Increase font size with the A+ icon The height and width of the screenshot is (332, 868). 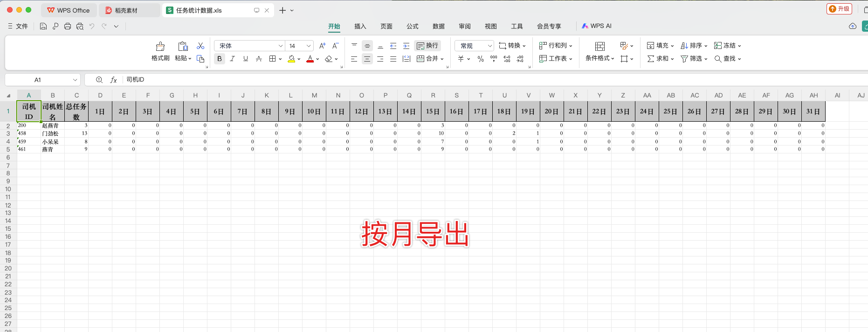point(323,46)
